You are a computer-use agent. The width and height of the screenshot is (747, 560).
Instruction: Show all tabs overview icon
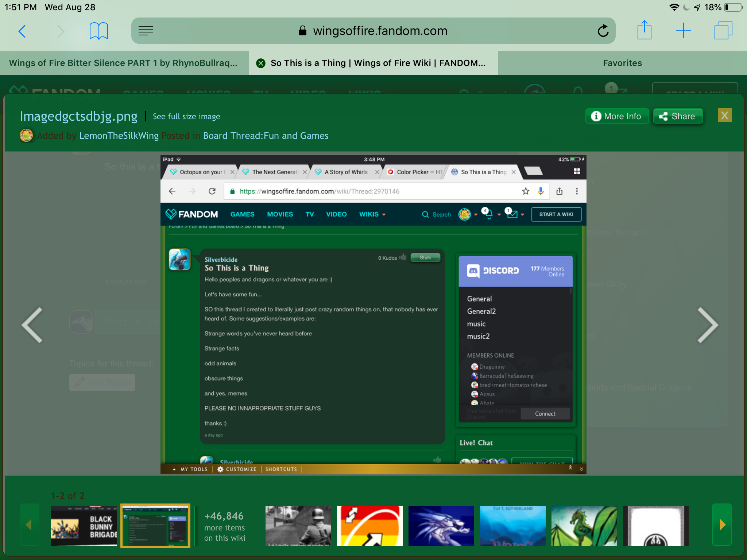tap(723, 31)
